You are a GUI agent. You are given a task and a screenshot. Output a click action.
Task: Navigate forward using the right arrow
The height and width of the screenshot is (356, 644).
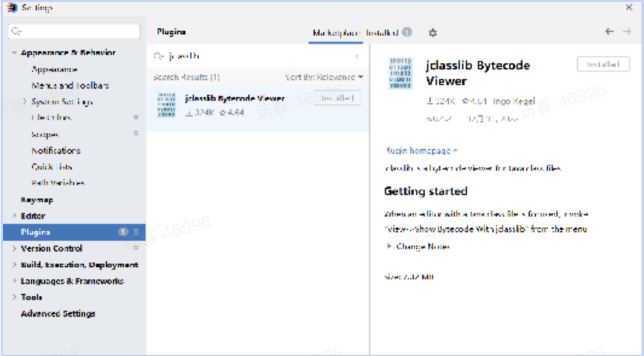point(627,31)
